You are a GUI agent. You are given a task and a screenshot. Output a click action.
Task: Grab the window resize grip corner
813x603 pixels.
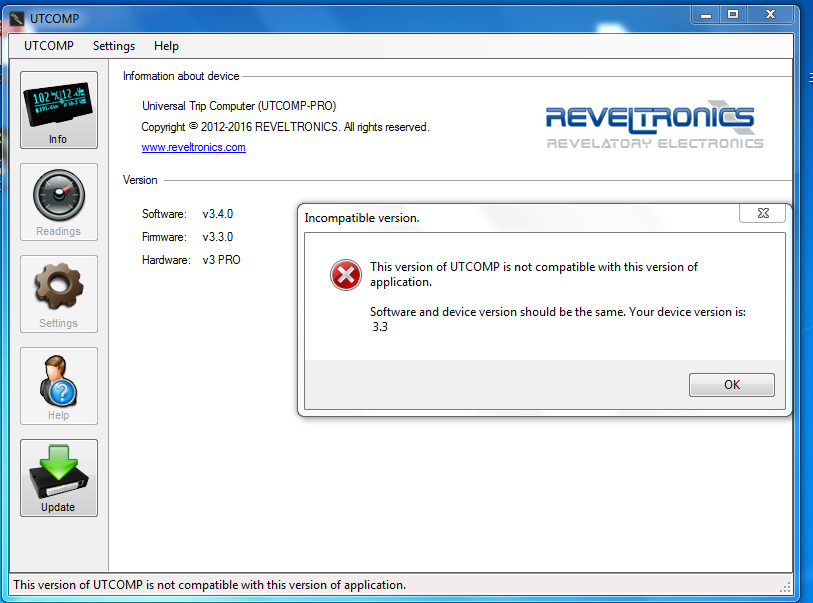[x=786, y=587]
